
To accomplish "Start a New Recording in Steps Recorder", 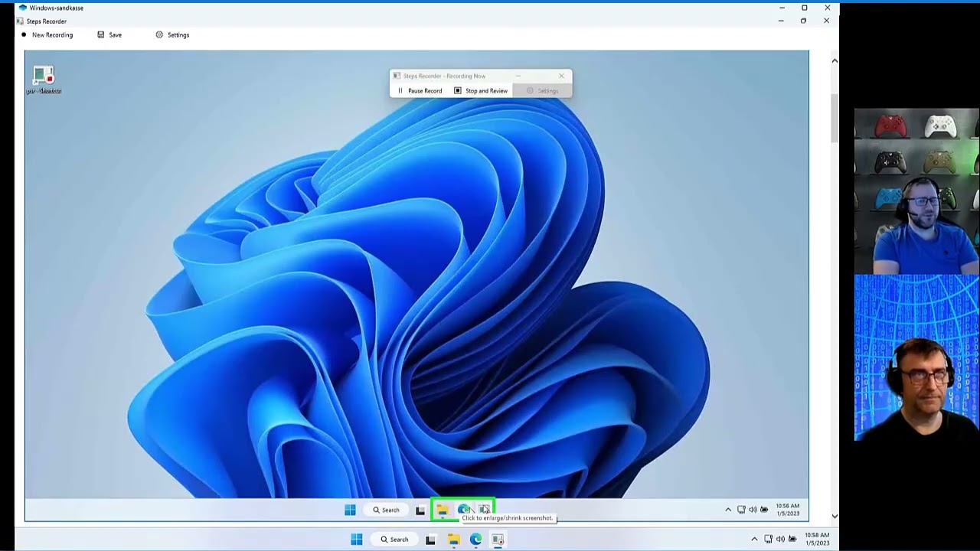I will [47, 34].
